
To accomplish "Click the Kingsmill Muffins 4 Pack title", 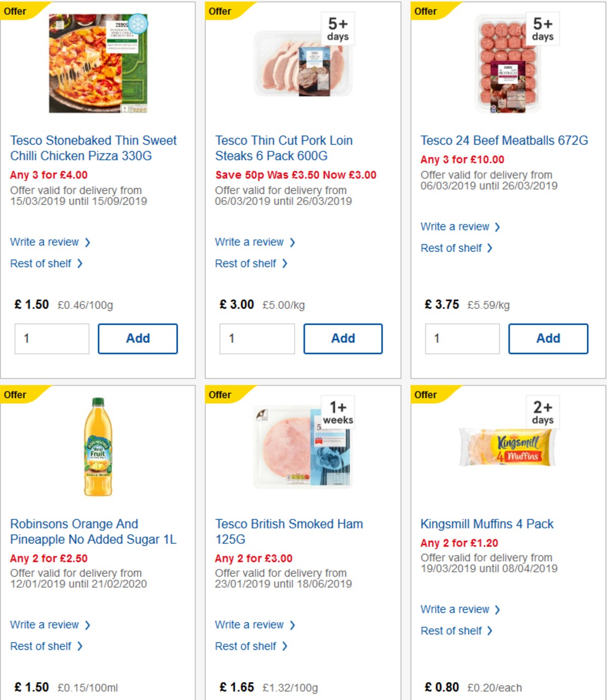I will [487, 524].
